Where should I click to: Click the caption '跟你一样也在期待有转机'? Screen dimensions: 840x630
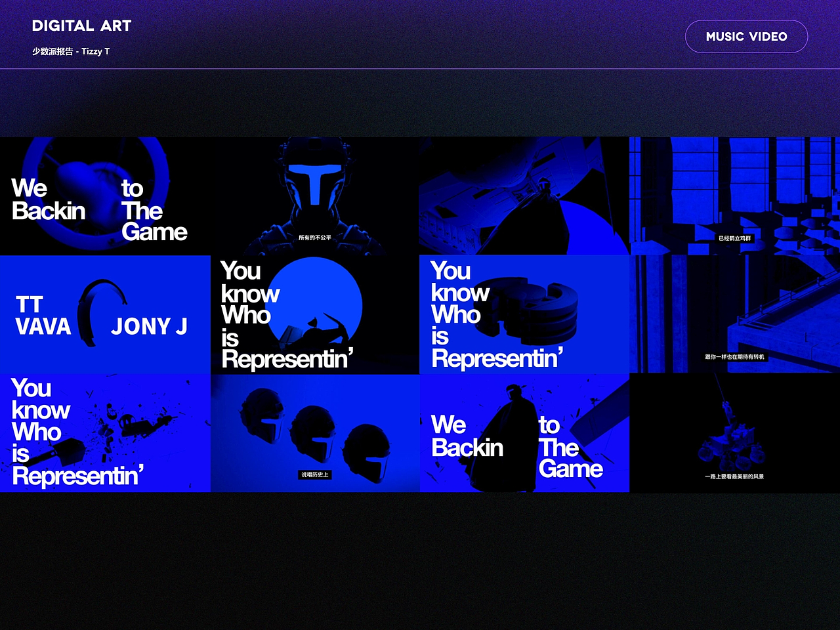(735, 357)
